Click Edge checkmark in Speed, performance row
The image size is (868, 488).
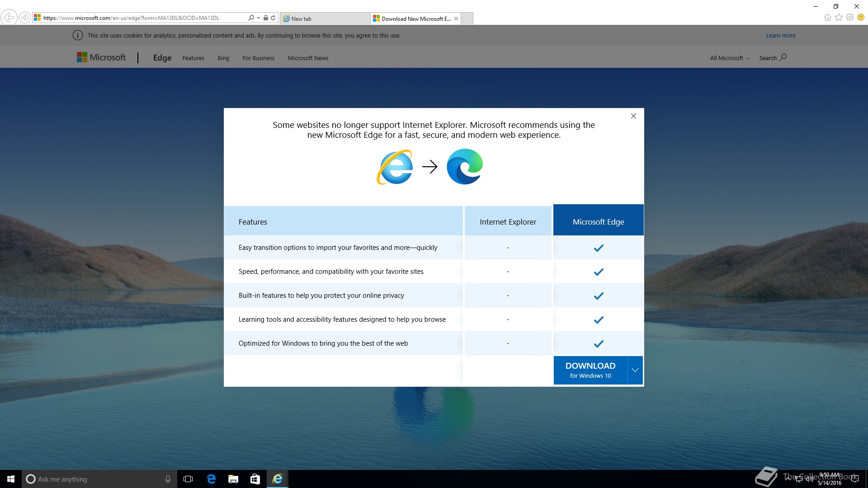tap(599, 272)
